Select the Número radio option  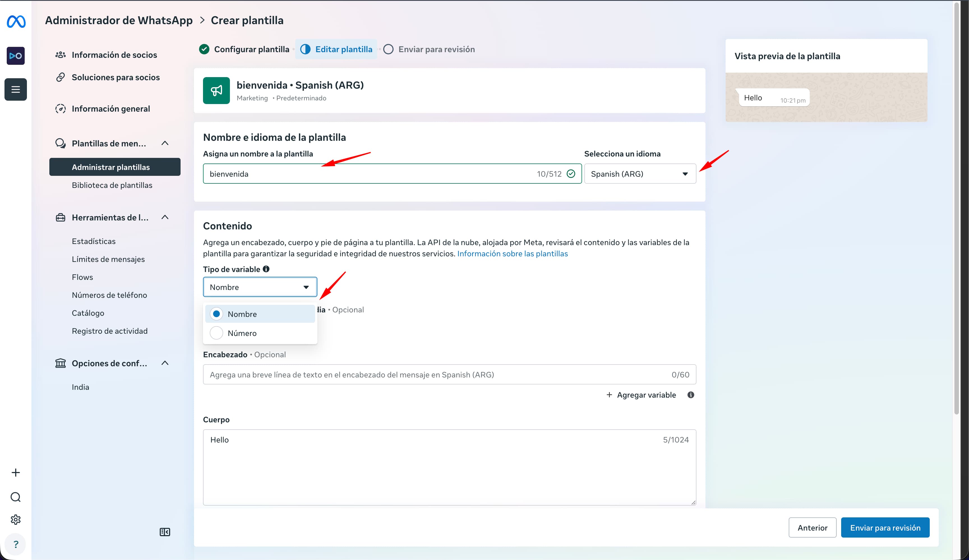[216, 333]
